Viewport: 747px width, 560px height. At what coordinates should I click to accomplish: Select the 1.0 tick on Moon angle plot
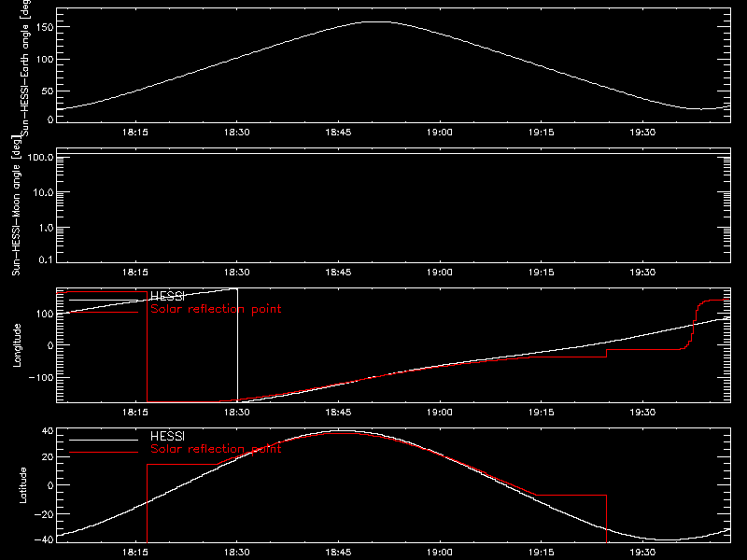pyautogui.click(x=46, y=228)
